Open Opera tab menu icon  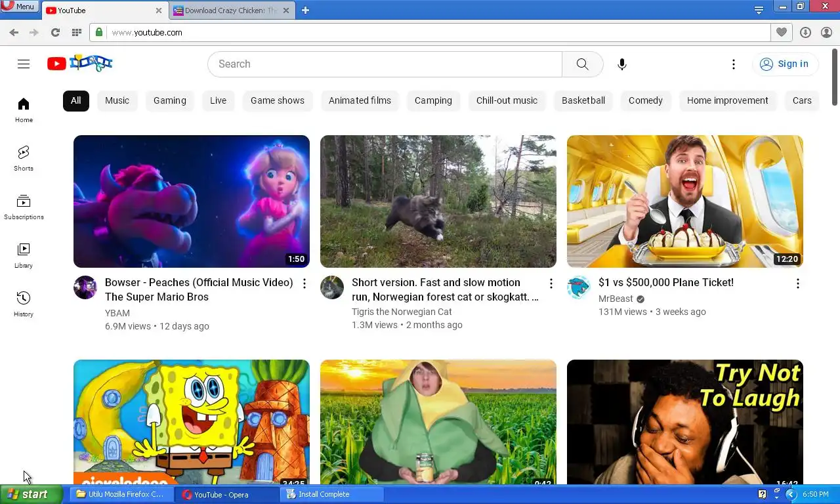click(759, 10)
